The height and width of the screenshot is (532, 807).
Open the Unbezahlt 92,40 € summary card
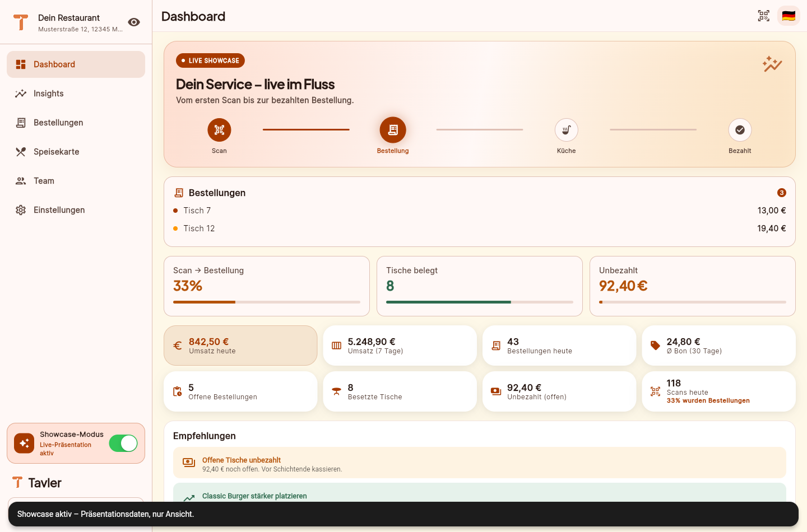click(693, 286)
